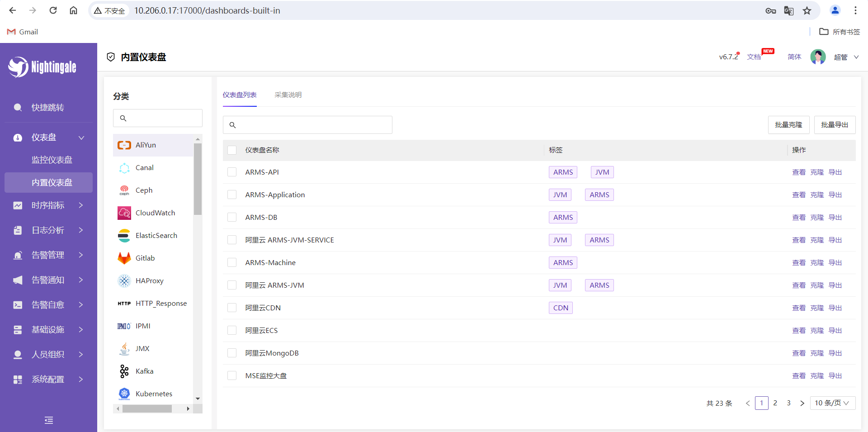
Task: Select the AliYun category icon
Action: (x=124, y=145)
